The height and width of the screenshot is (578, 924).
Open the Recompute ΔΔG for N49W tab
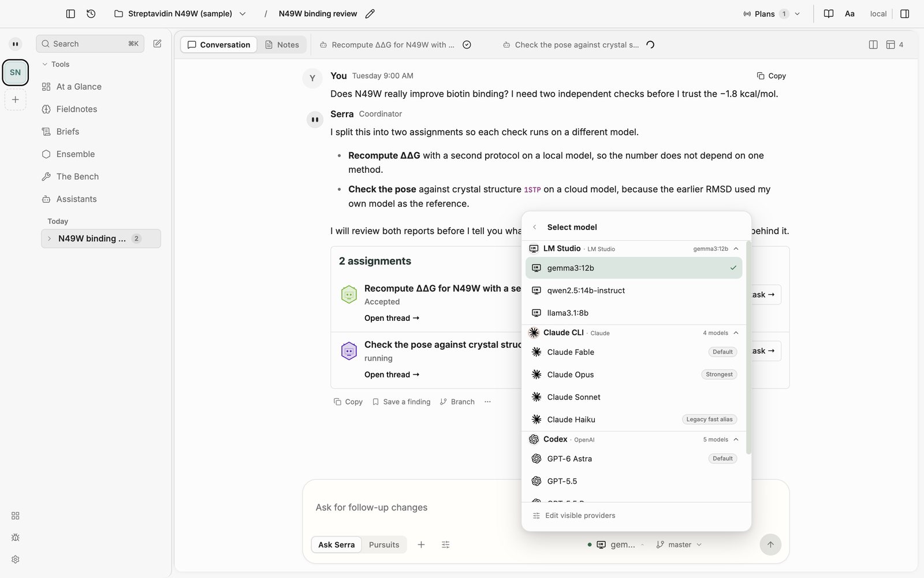tap(396, 45)
